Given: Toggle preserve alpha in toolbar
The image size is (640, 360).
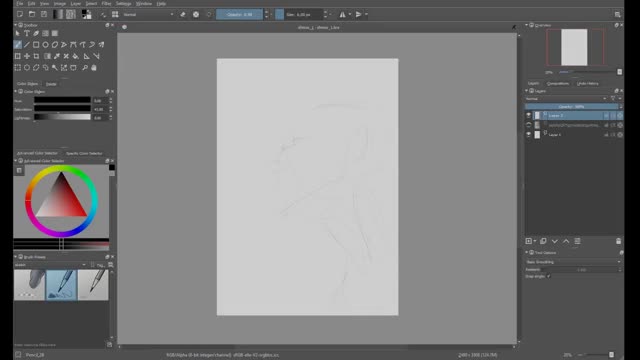Looking at the screenshot, I should point(196,14).
